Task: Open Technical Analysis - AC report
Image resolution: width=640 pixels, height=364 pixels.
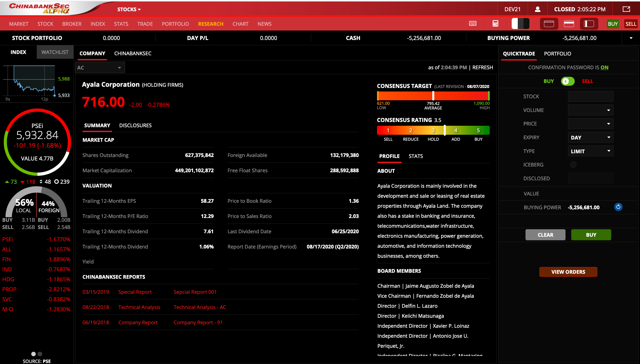Action: pyautogui.click(x=200, y=307)
